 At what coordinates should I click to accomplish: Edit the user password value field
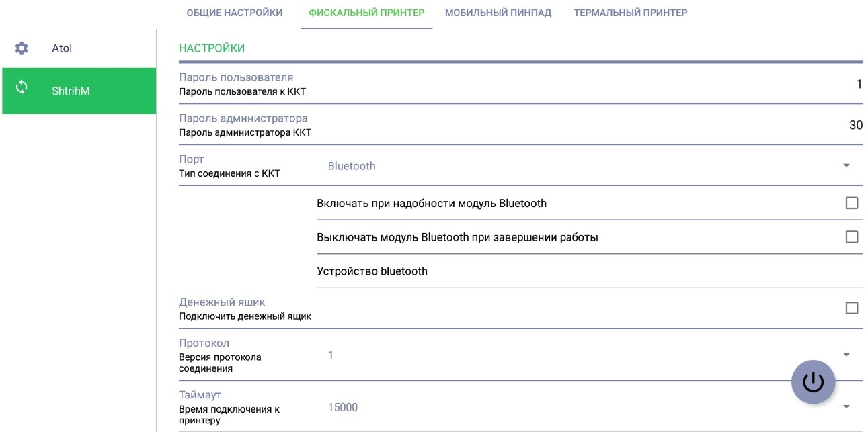pos(859,84)
